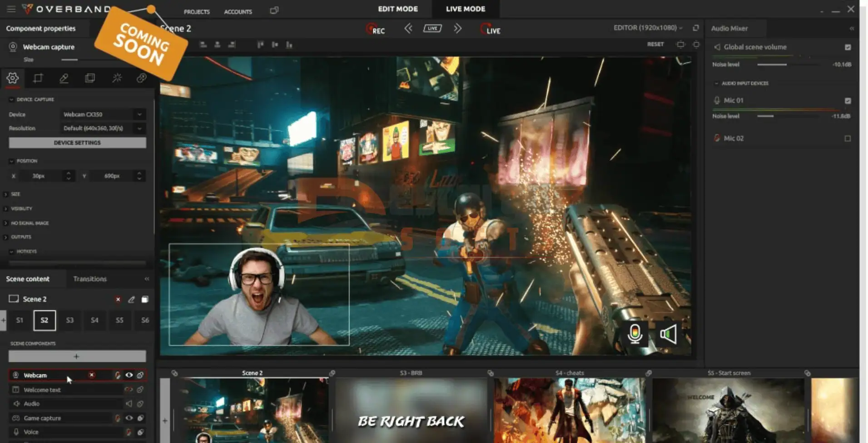
Task: Collapse the POSITION section
Action: coord(11,161)
